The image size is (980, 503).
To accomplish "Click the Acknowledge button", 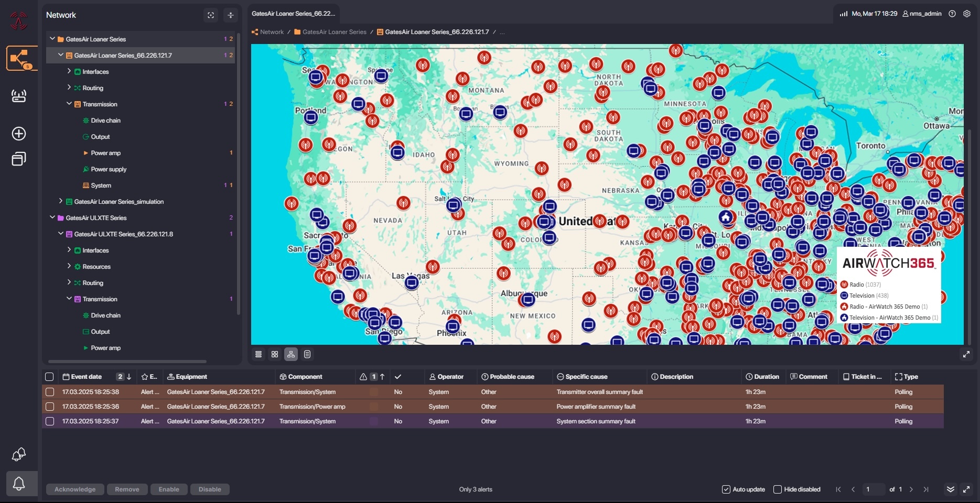I will click(75, 489).
